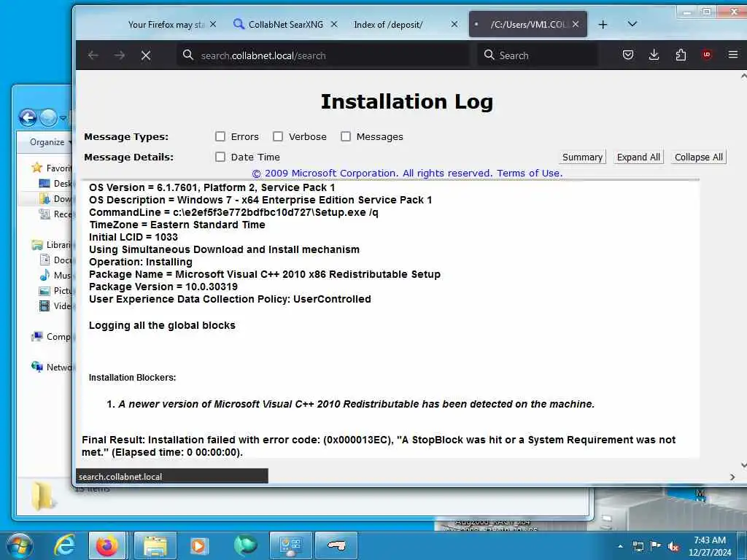Viewport: 747px width, 560px height.
Task: Enable the Messages checkbox
Action: (x=346, y=136)
